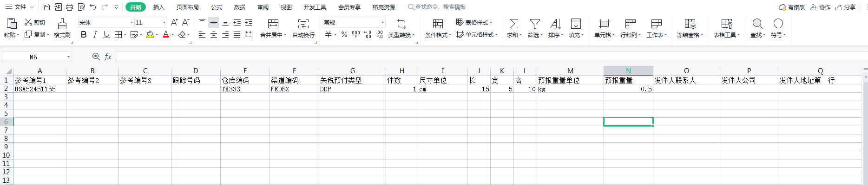Click the red font color A
Screen dimensions: 868x185
click(x=166, y=35)
